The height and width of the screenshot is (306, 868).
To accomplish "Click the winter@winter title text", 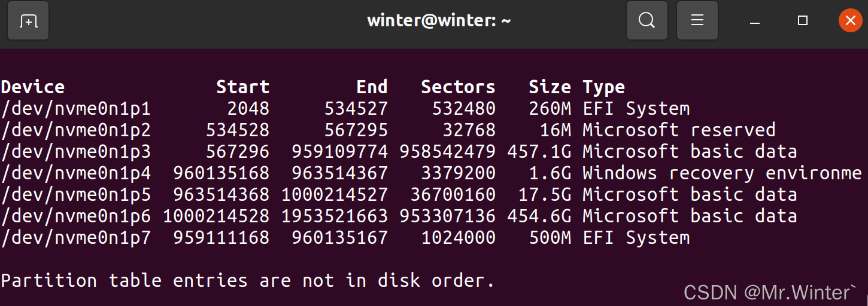I will (x=439, y=21).
